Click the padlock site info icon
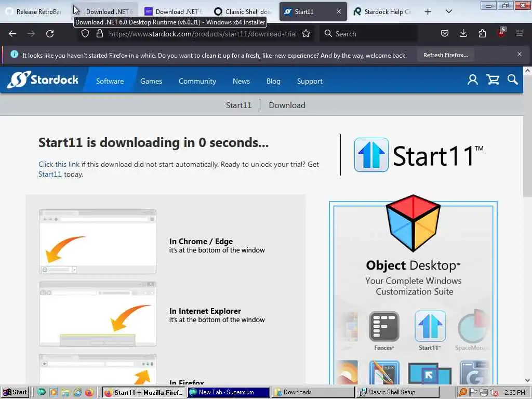This screenshot has width=532, height=399. (x=99, y=34)
